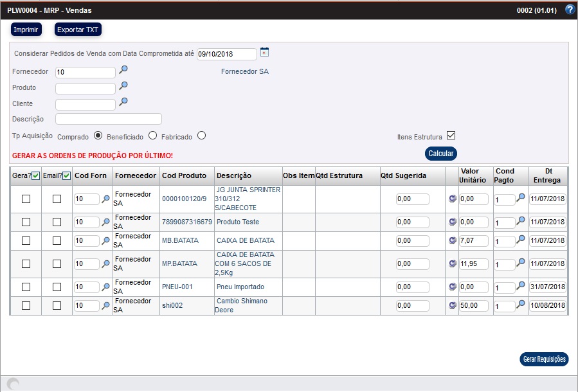Click the Imprimir button
578x392 pixels.
(26, 30)
